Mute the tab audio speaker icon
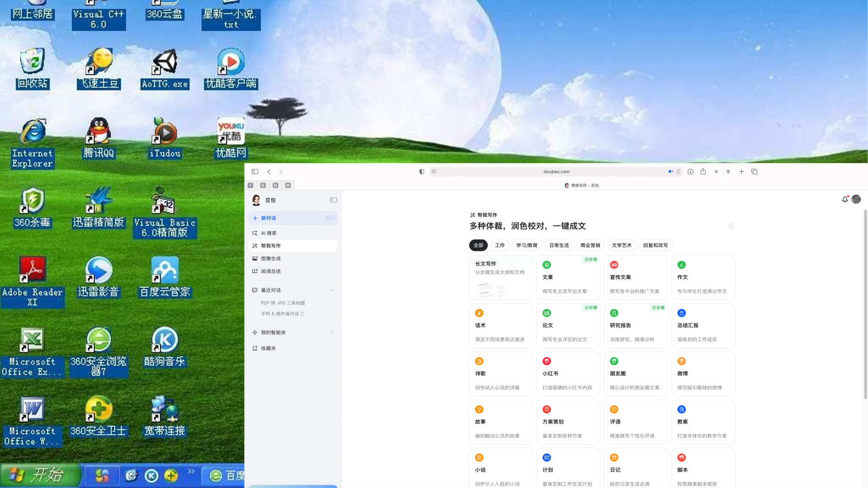Viewport: 868px width, 488px height. pyautogui.click(x=670, y=172)
